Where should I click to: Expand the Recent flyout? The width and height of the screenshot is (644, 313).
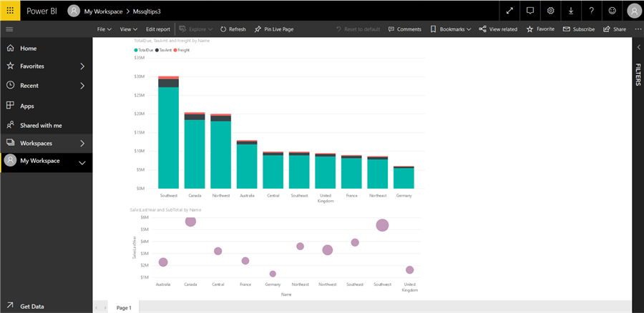click(82, 86)
